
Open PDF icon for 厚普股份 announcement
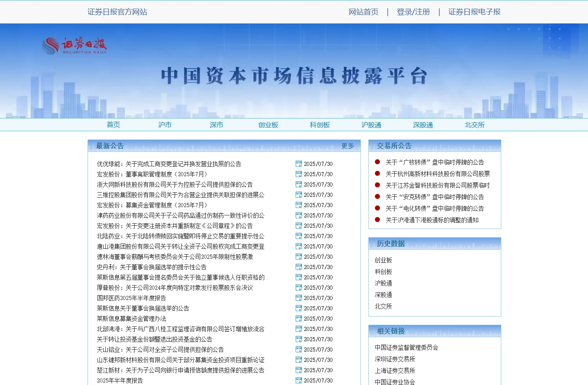pyautogui.click(x=299, y=288)
